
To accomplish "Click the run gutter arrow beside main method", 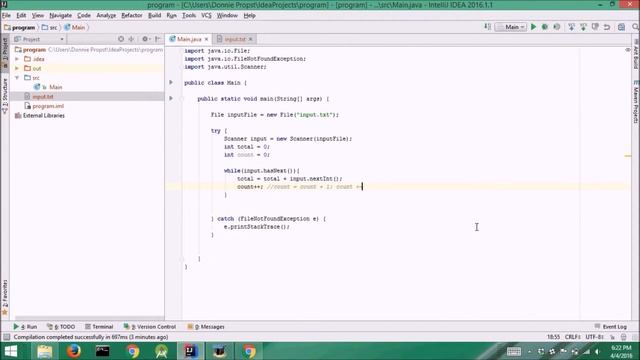I will [171, 98].
